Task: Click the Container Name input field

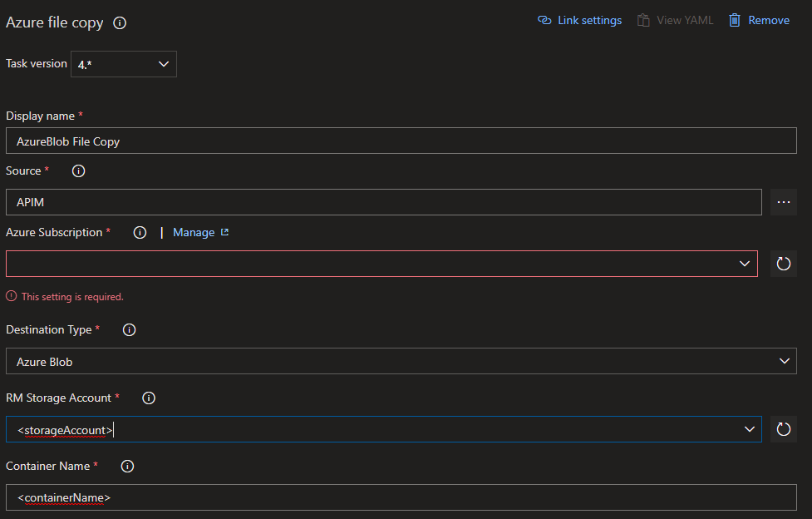Action: tap(401, 497)
